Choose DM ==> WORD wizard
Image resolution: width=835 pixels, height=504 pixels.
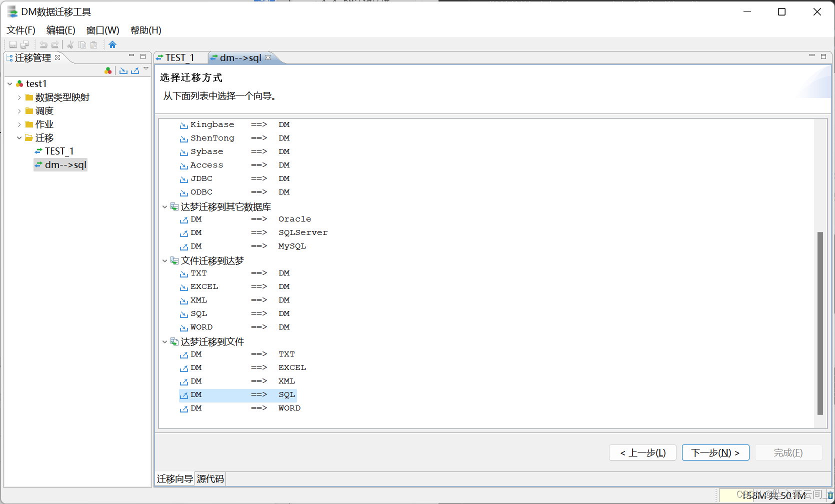point(240,408)
